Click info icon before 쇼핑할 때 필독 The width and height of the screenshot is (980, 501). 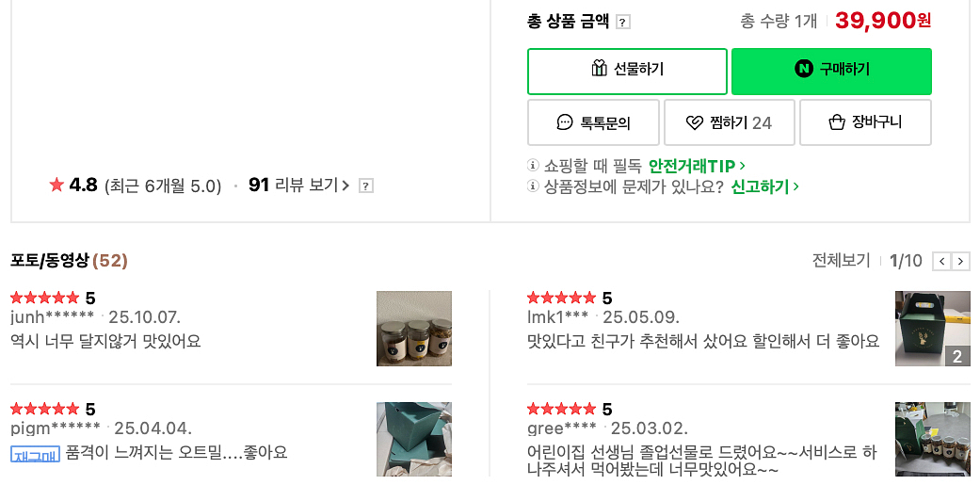(x=534, y=166)
